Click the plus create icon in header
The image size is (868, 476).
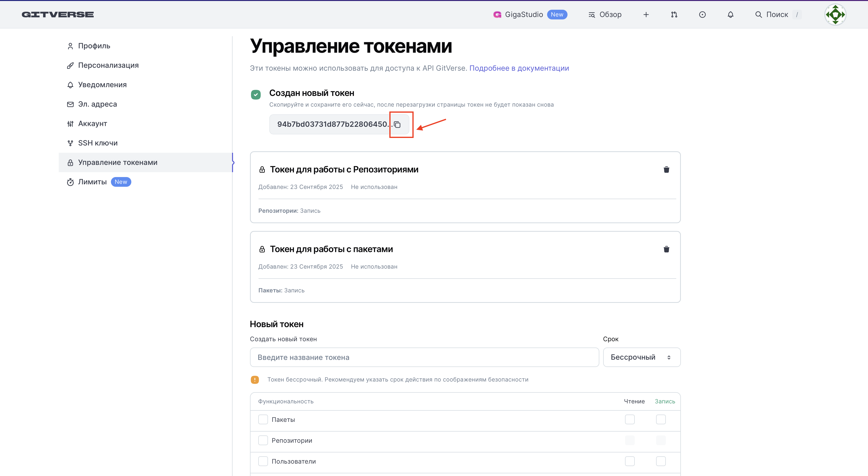646,15
